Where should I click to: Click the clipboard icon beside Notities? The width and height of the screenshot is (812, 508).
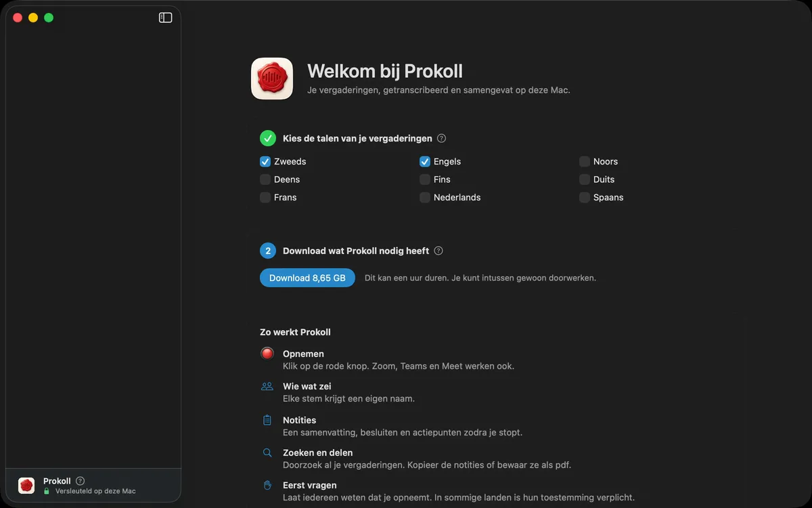click(x=267, y=420)
